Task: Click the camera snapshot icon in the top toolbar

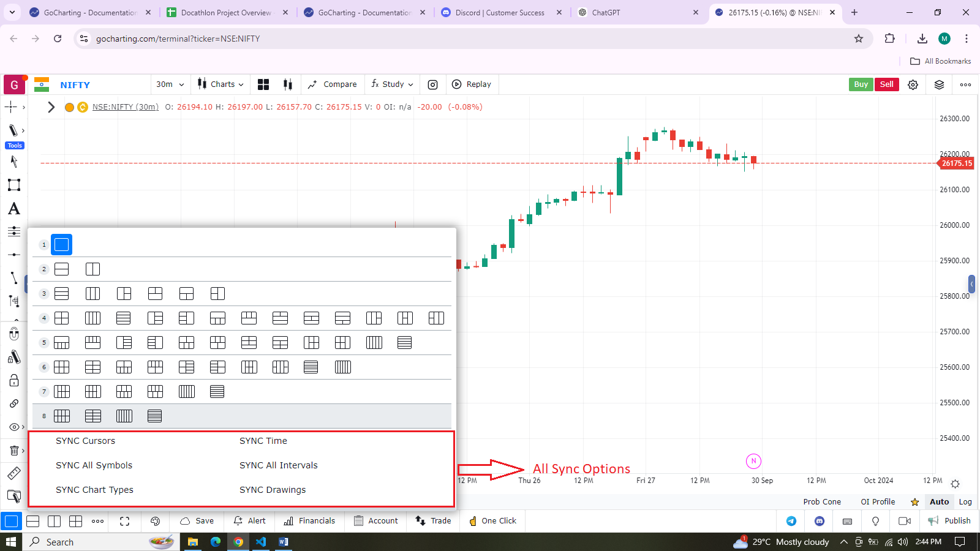Action: [x=432, y=84]
